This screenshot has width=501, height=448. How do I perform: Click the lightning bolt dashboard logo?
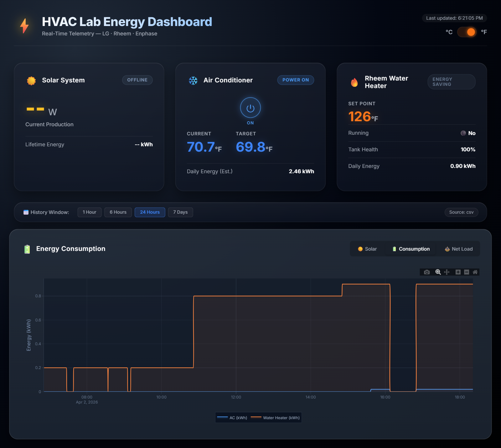[x=24, y=26]
